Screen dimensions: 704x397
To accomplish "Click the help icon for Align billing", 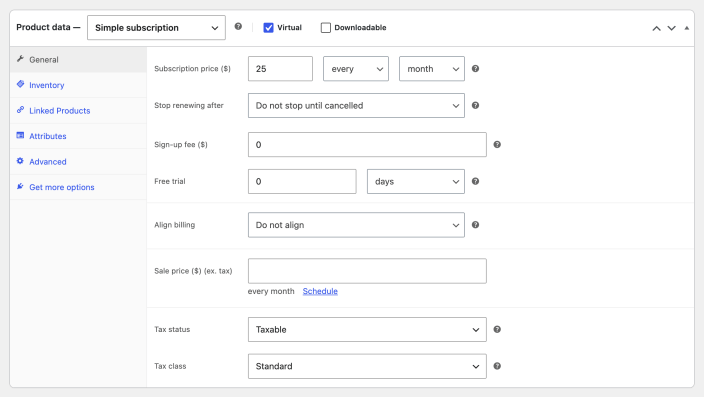I will coord(475,225).
